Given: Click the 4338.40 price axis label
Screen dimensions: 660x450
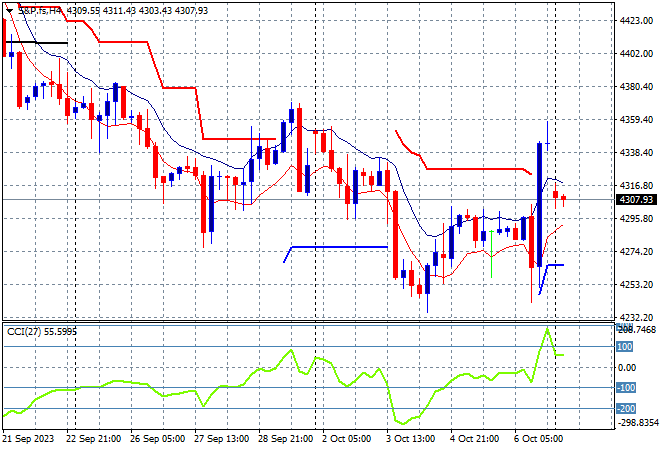Looking at the screenshot, I should pos(637,152).
